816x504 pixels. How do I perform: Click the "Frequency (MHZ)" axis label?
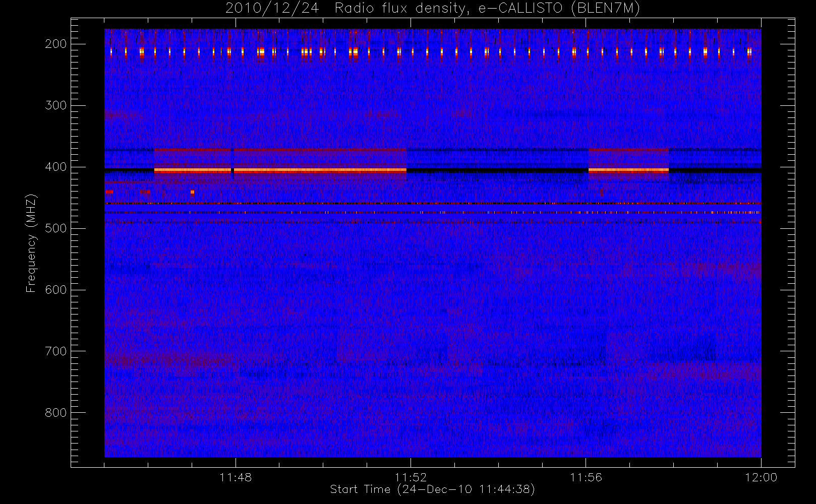point(31,243)
